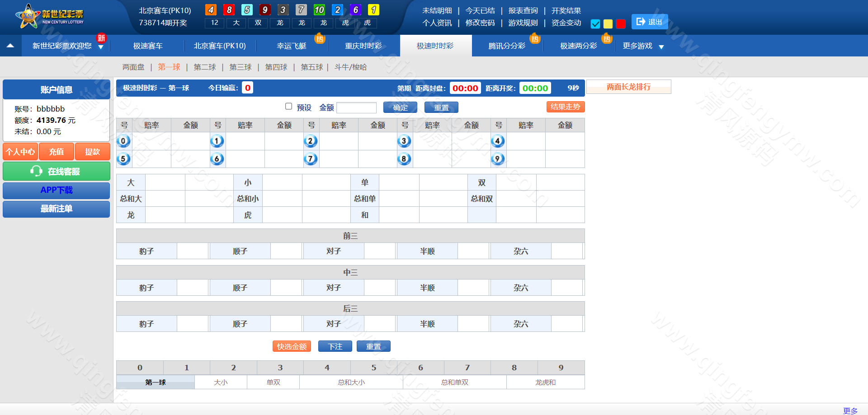Click the 快选金额 quick amount button

pyautogui.click(x=292, y=346)
